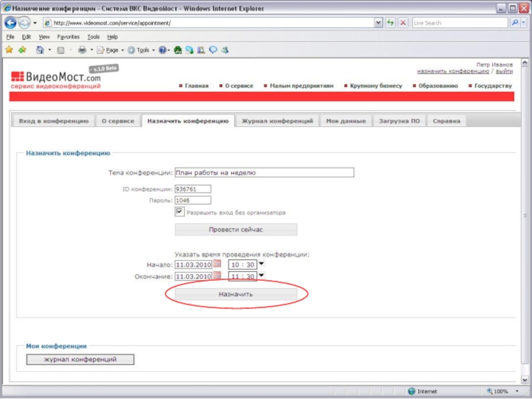Click the Home icon in toolbar
Image resolution: width=532 pixels, height=399 pixels.
pos(40,50)
